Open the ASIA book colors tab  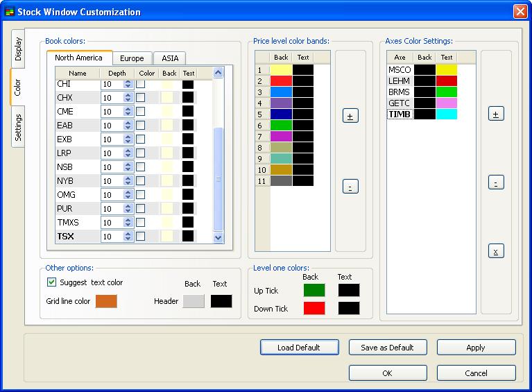tap(170, 58)
